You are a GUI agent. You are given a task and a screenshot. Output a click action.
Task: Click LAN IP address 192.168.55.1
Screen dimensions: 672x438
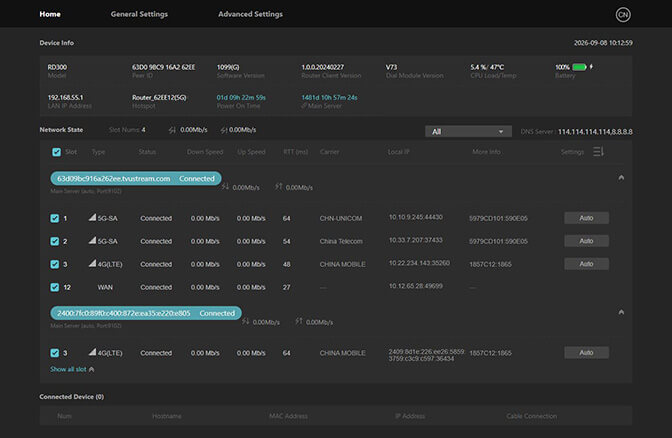pyautogui.click(x=65, y=97)
